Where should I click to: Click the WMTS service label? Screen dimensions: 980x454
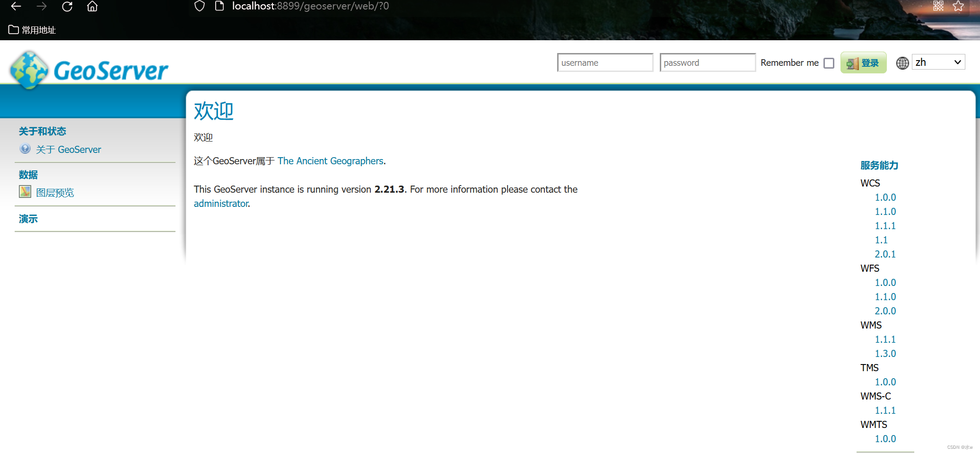coord(874,425)
